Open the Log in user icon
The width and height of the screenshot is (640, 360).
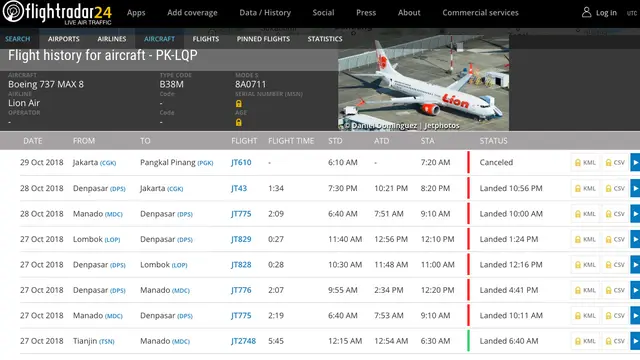click(x=586, y=12)
